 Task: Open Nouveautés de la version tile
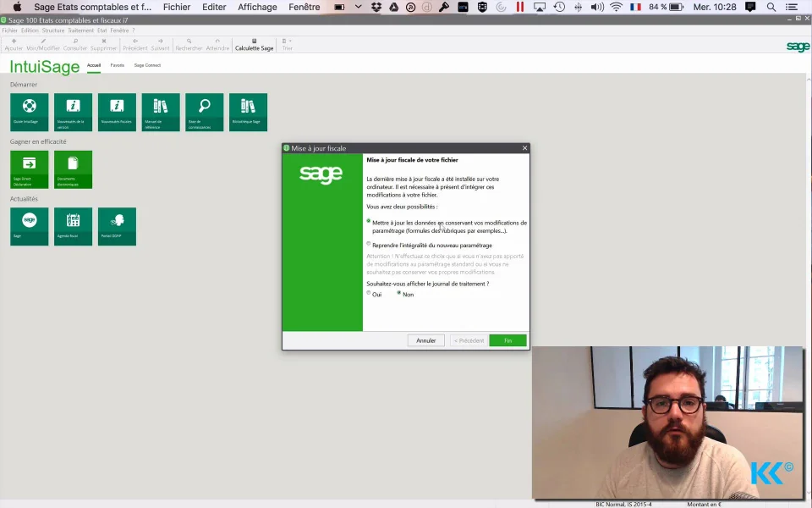(x=73, y=112)
